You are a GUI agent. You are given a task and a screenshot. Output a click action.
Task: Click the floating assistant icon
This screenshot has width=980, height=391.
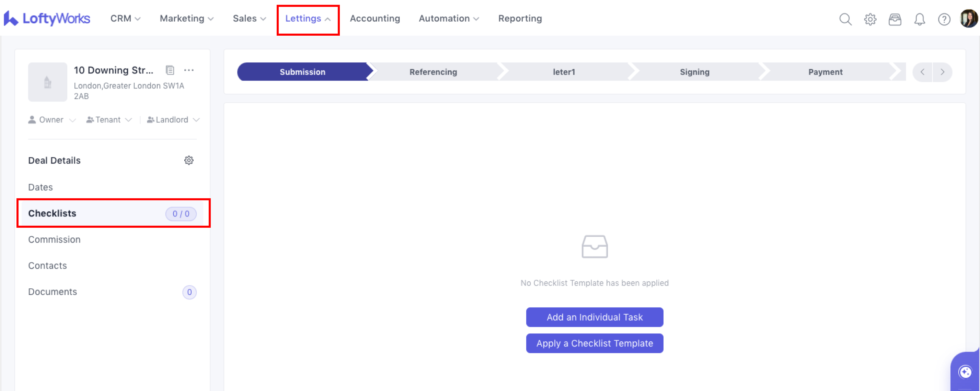[965, 372]
